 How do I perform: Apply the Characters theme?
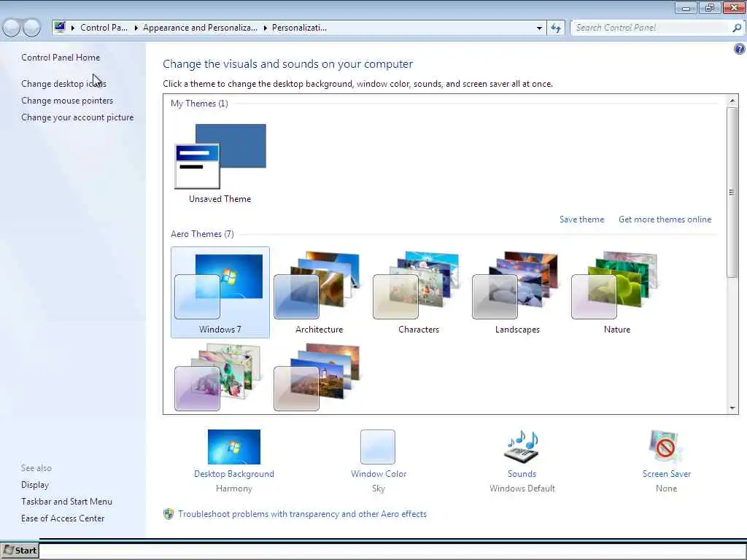click(418, 292)
